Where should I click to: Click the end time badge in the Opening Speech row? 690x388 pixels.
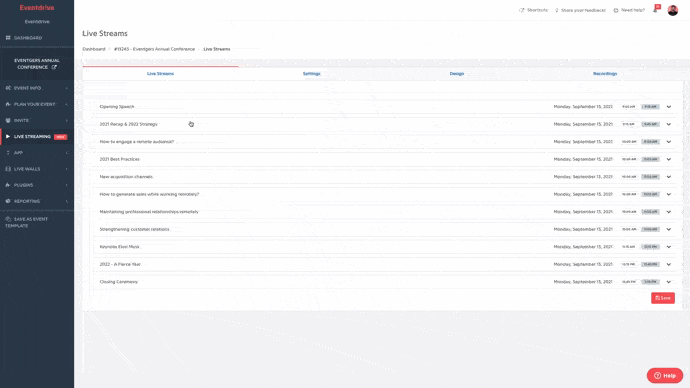pyautogui.click(x=650, y=107)
